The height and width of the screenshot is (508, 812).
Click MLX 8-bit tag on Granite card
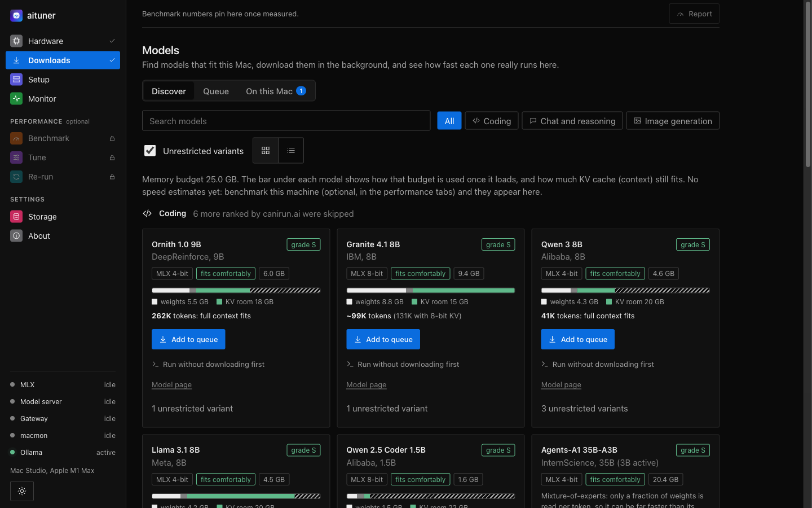tap(367, 274)
